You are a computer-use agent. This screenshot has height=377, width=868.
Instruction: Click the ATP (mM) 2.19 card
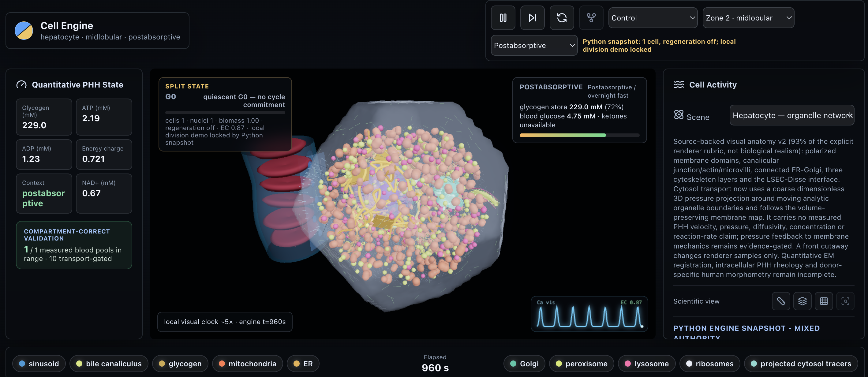point(104,117)
